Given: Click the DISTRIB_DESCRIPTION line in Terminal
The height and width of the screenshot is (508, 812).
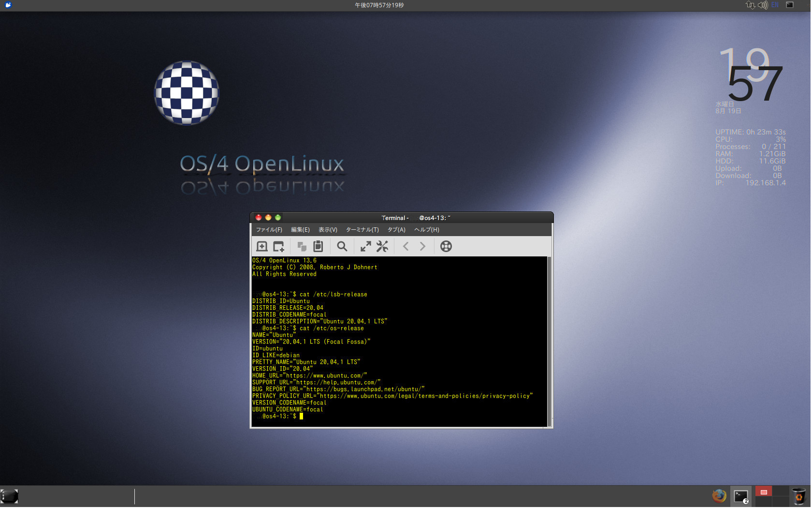Looking at the screenshot, I should pos(320,322).
